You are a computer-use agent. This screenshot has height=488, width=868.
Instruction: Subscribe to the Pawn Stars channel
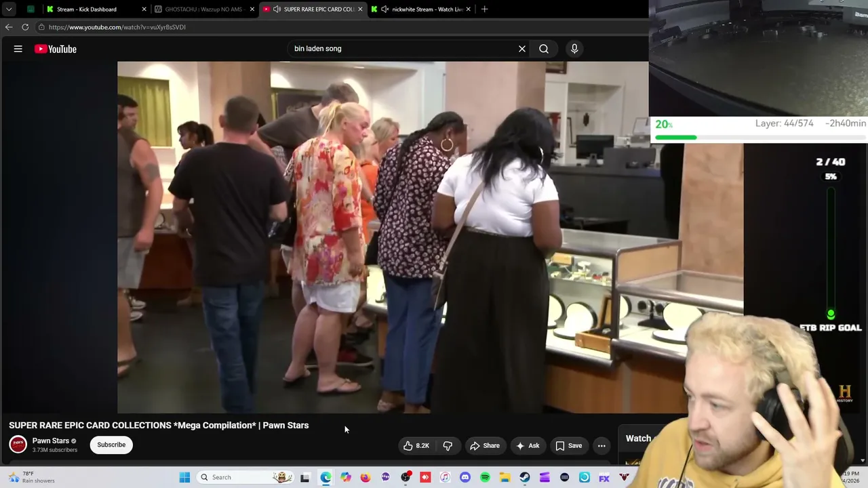pos(111,445)
